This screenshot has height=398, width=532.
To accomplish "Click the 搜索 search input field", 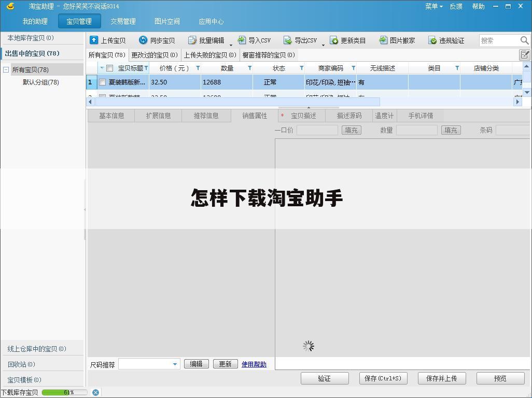I will [x=499, y=40].
